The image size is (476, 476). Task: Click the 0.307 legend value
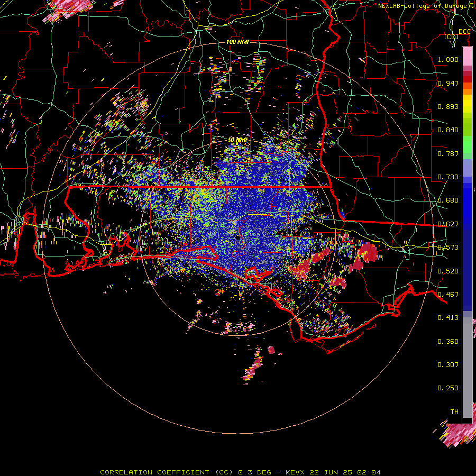coord(448,364)
